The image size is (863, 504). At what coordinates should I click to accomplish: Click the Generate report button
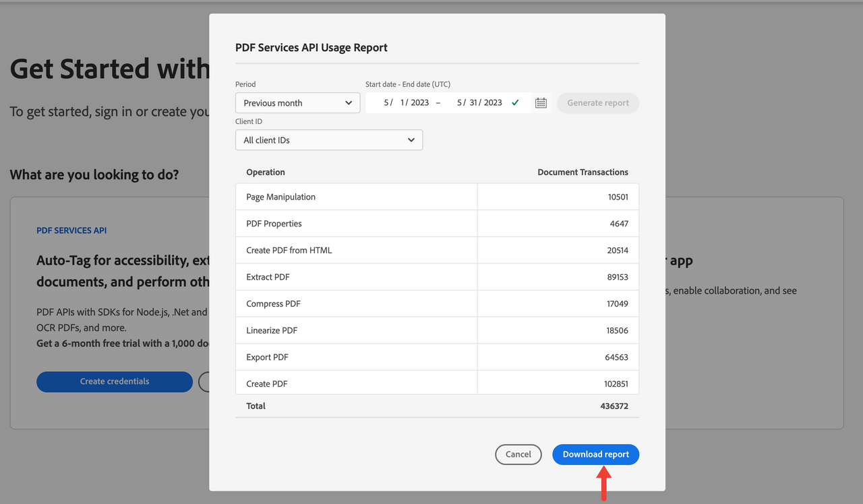coord(598,103)
